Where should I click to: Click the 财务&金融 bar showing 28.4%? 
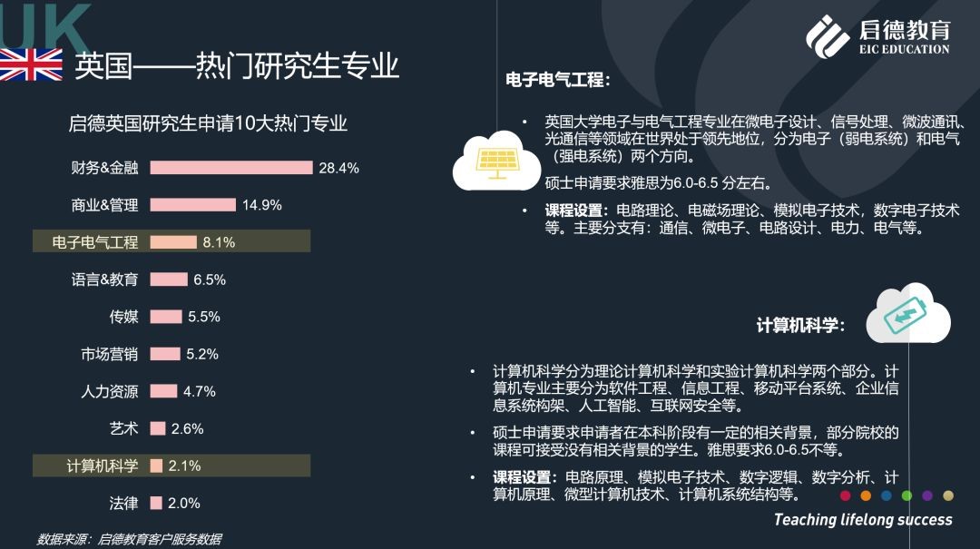[x=230, y=168]
